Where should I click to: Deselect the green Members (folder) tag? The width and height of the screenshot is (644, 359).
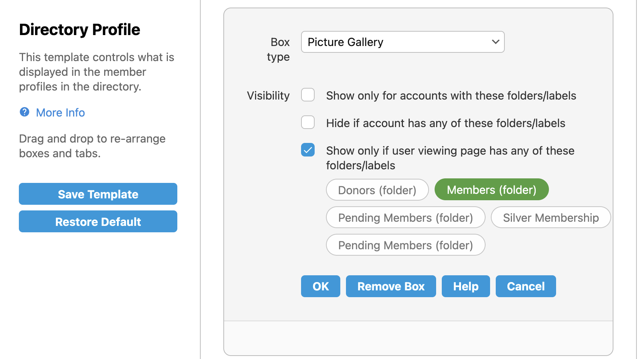[x=491, y=190]
